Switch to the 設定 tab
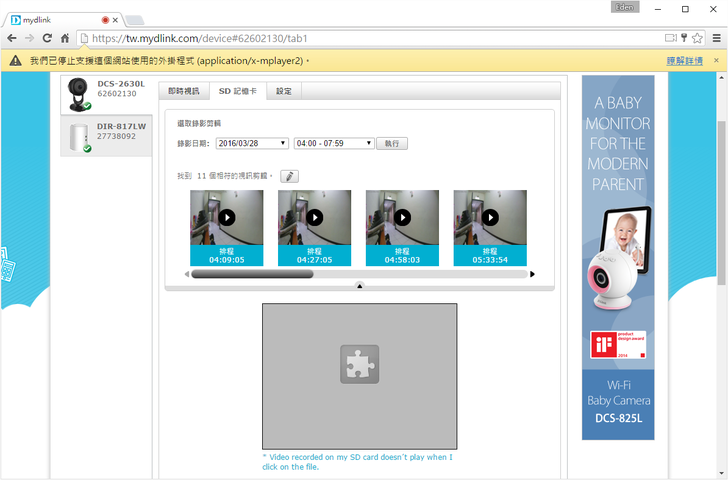 [284, 91]
